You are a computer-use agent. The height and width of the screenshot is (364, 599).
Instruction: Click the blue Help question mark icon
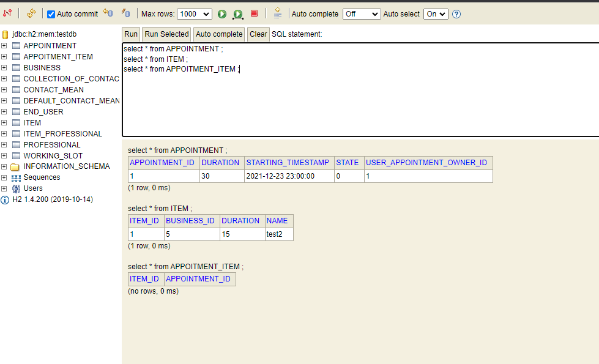coord(456,14)
